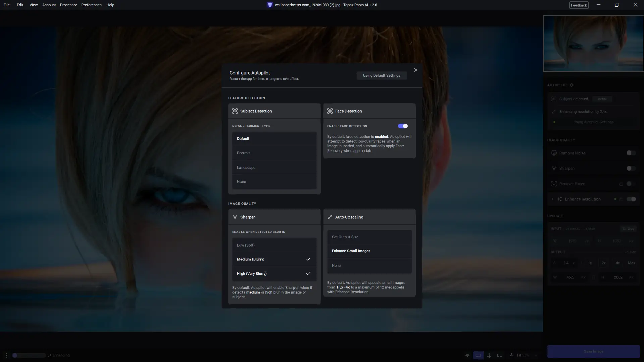
Task: Select the split view comparison icon
Action: pyautogui.click(x=489, y=355)
